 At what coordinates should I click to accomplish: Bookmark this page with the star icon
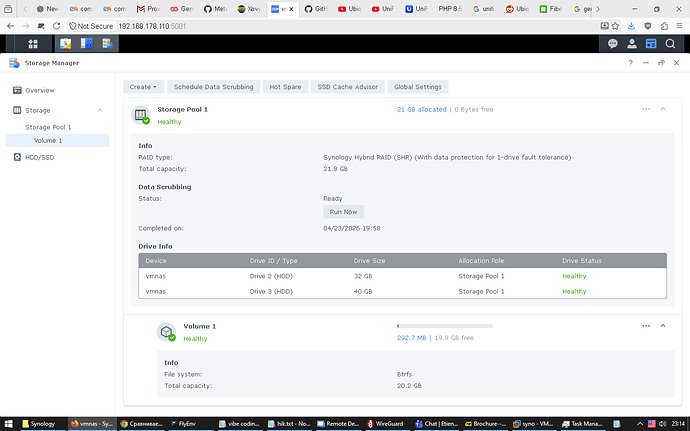(615, 26)
